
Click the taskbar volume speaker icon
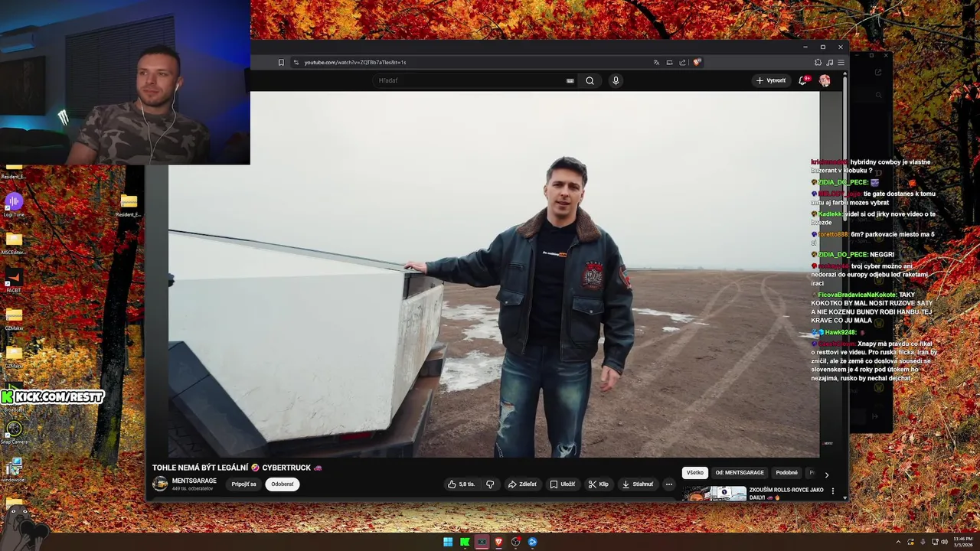[x=944, y=542]
